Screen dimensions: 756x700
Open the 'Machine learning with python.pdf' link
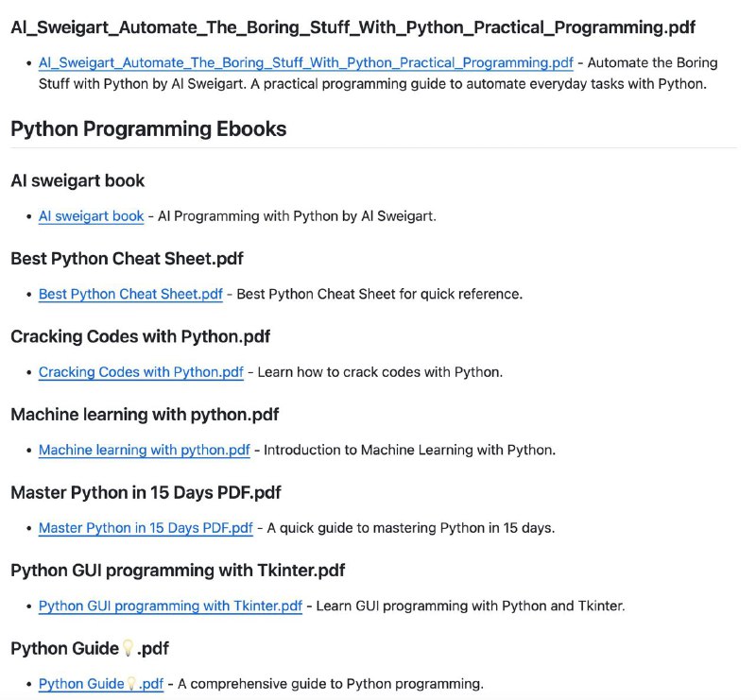145,450
